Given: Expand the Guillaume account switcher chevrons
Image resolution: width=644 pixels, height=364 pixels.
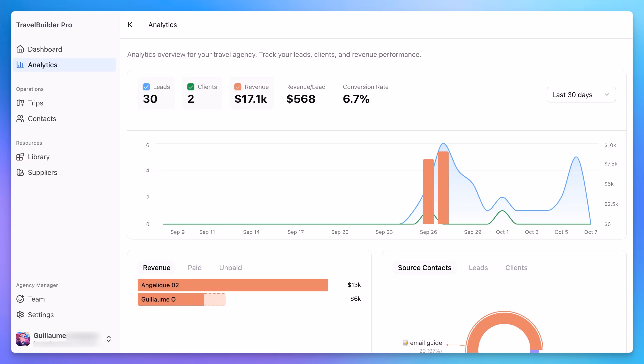Looking at the screenshot, I should pyautogui.click(x=108, y=339).
